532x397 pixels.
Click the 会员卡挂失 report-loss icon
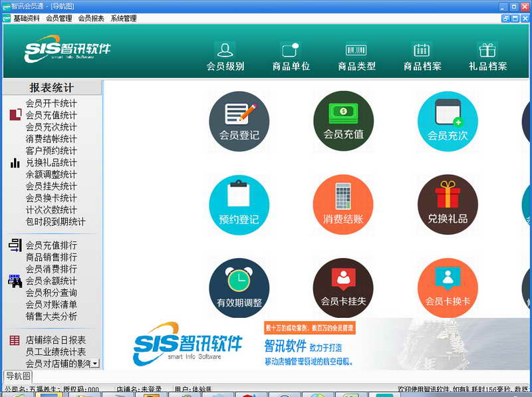pos(343,289)
